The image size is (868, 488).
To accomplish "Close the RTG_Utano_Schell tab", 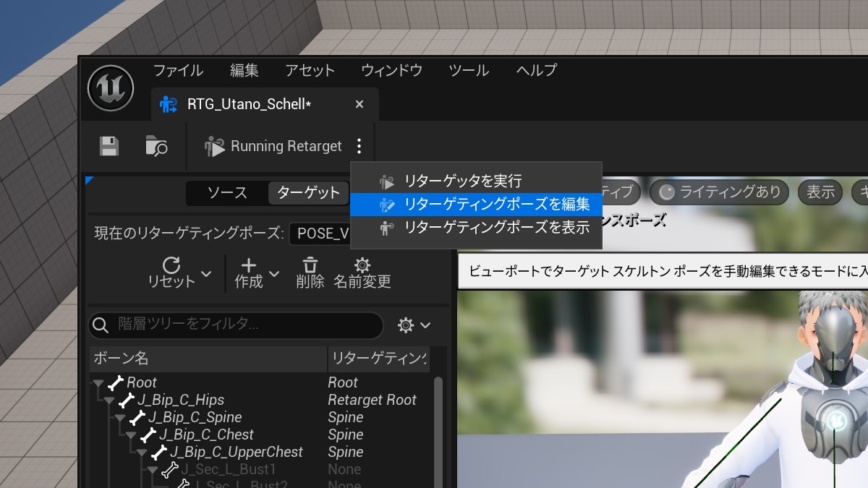I will (x=359, y=104).
